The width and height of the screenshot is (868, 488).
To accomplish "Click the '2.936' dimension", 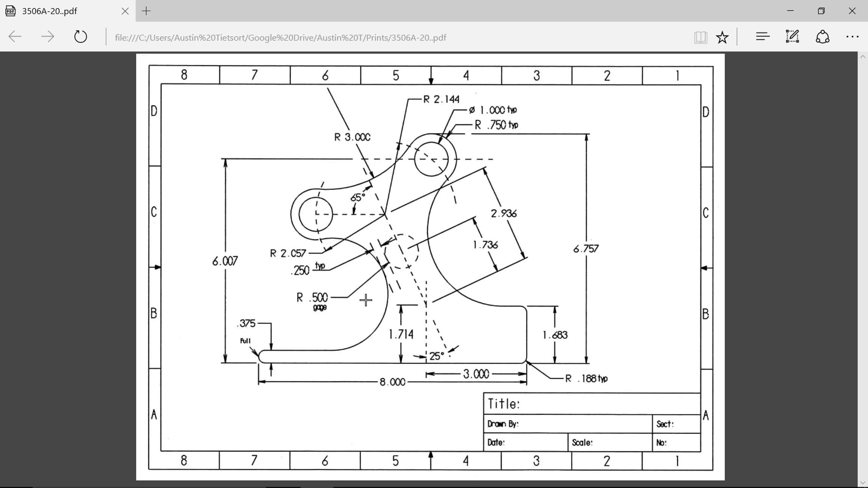I will click(x=504, y=213).
